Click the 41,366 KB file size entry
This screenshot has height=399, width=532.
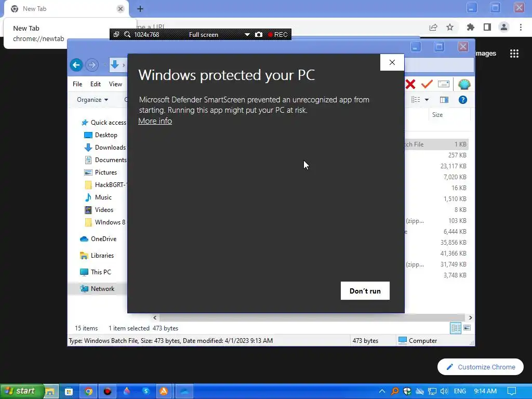pos(453,254)
